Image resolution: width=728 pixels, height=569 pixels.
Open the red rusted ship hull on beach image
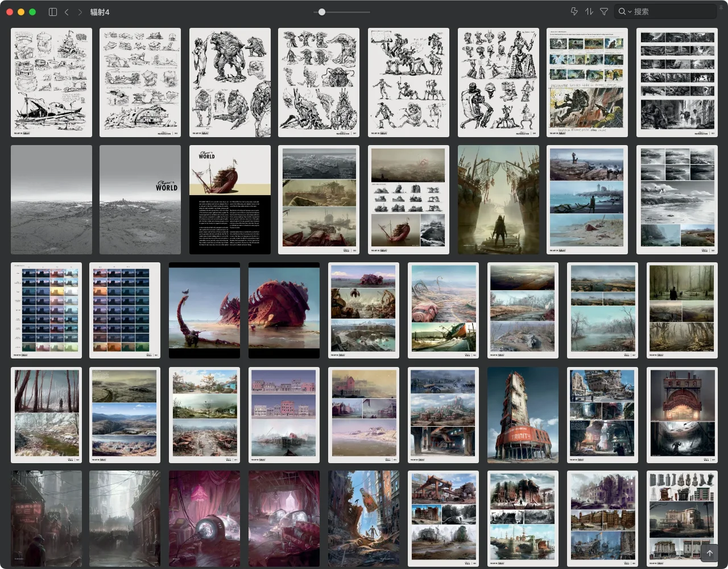point(284,311)
